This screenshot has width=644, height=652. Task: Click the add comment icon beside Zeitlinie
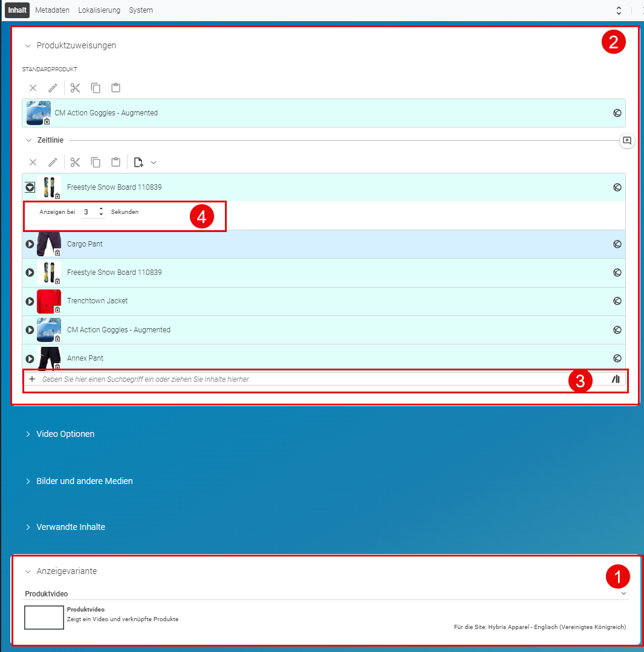tap(627, 141)
